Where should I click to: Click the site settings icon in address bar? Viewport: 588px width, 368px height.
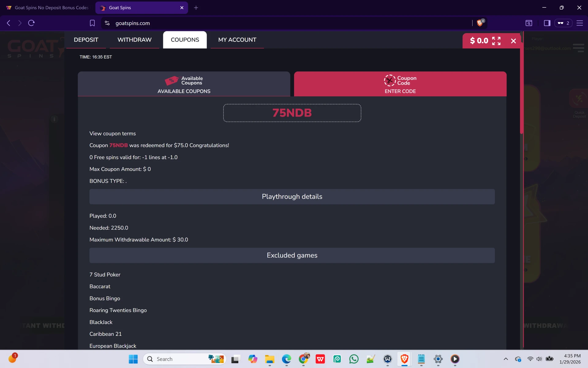(107, 23)
